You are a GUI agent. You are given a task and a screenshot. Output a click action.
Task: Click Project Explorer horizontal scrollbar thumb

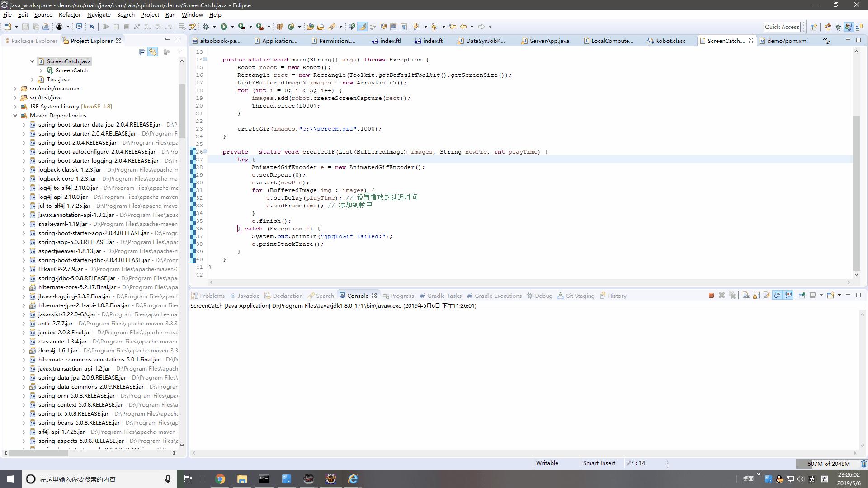click(x=38, y=453)
